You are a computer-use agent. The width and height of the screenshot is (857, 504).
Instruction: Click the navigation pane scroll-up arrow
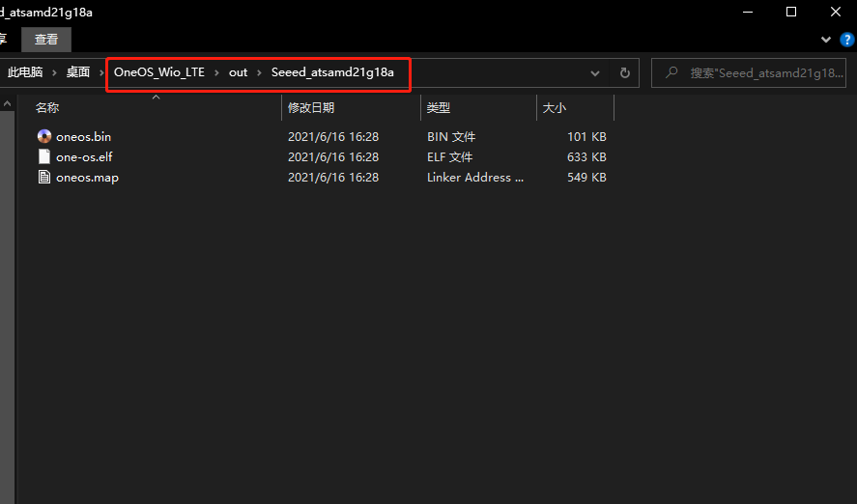click(x=7, y=103)
